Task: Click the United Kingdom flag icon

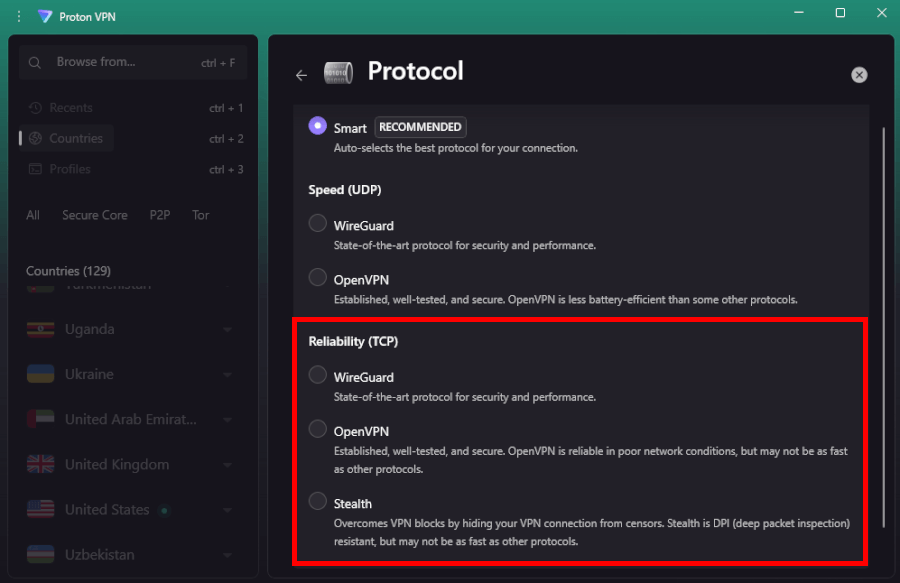Action: point(41,464)
